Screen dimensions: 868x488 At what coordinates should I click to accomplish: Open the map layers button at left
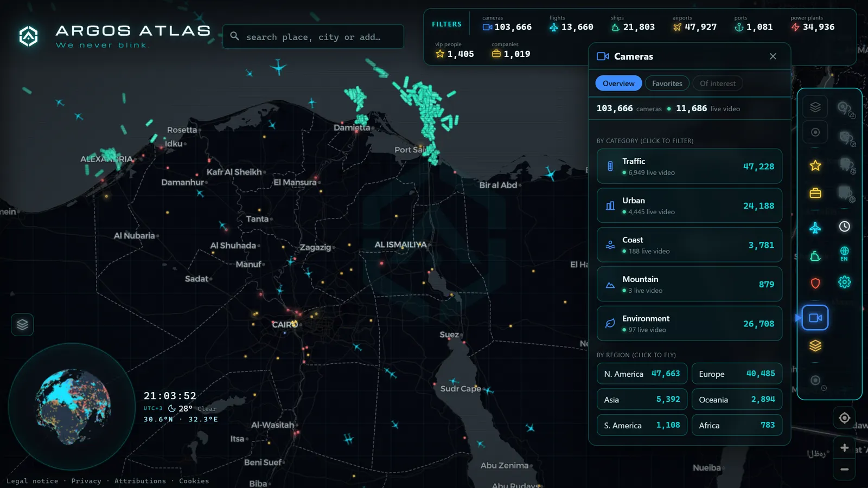pos(22,325)
